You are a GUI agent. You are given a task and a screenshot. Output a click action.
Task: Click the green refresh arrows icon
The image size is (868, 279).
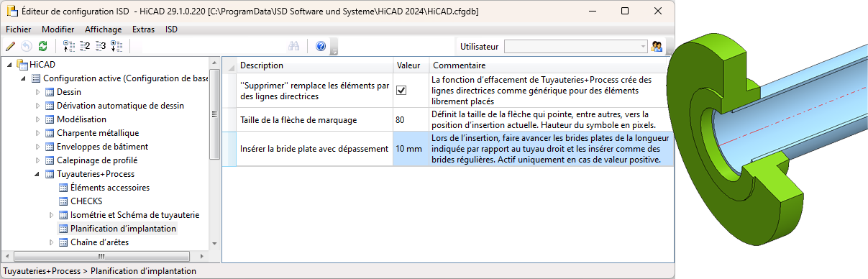(42, 47)
